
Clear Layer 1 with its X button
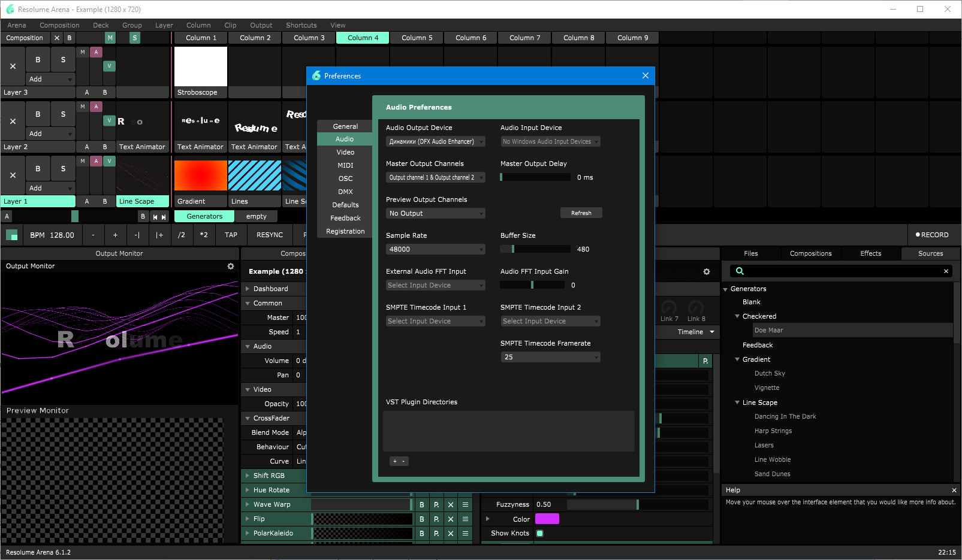pos(13,175)
